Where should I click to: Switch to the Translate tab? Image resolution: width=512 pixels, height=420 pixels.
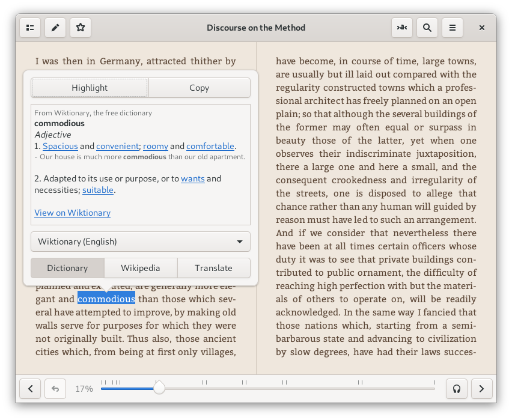213,268
